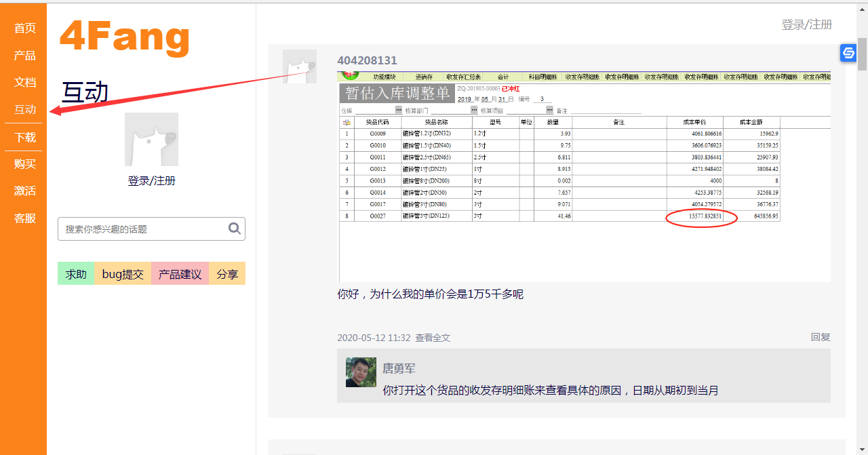Click the search magnifier icon
The height and width of the screenshot is (455, 868).
pos(235,229)
